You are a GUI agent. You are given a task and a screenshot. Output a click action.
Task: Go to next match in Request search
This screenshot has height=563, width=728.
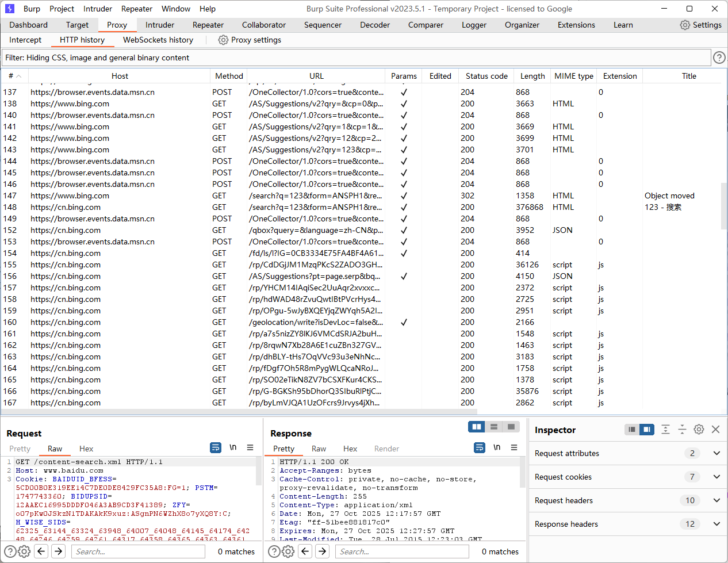click(x=59, y=551)
